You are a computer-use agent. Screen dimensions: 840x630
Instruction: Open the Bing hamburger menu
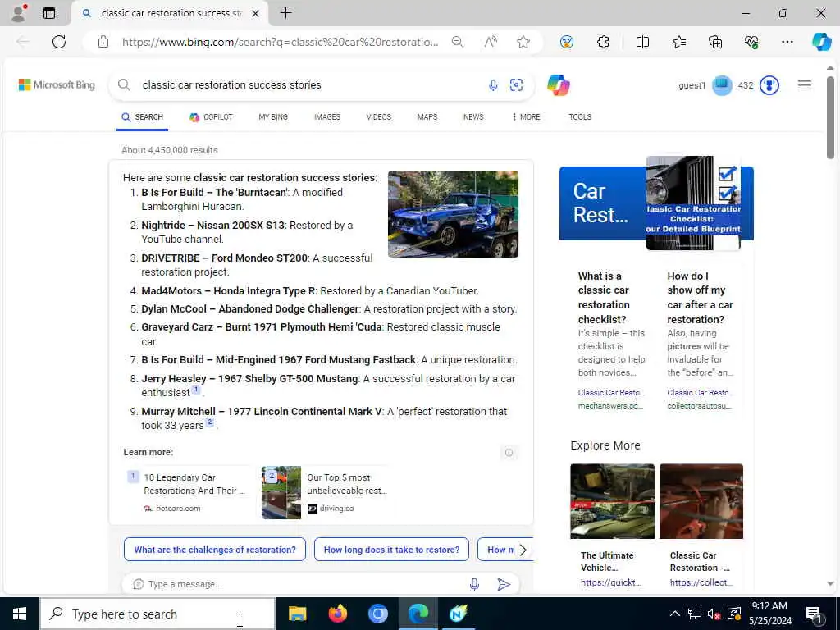[804, 85]
